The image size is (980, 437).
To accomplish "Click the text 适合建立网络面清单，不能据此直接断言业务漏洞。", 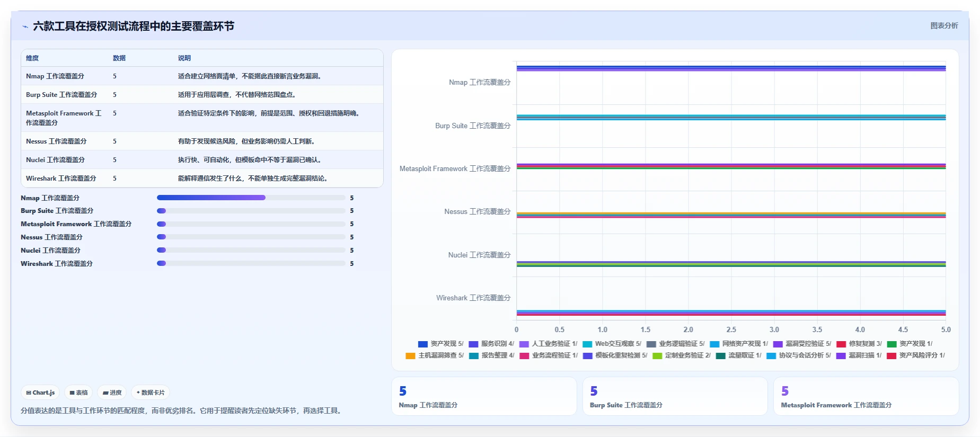I will point(251,76).
